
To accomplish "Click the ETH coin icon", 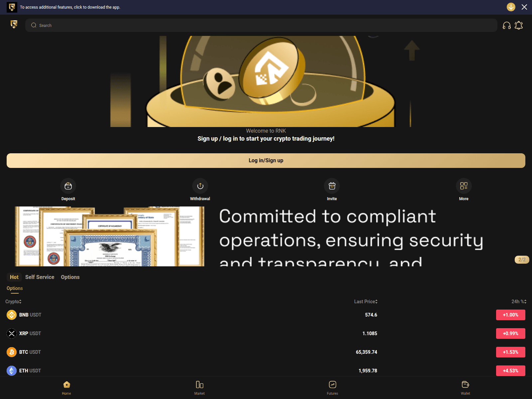I will tap(12, 371).
